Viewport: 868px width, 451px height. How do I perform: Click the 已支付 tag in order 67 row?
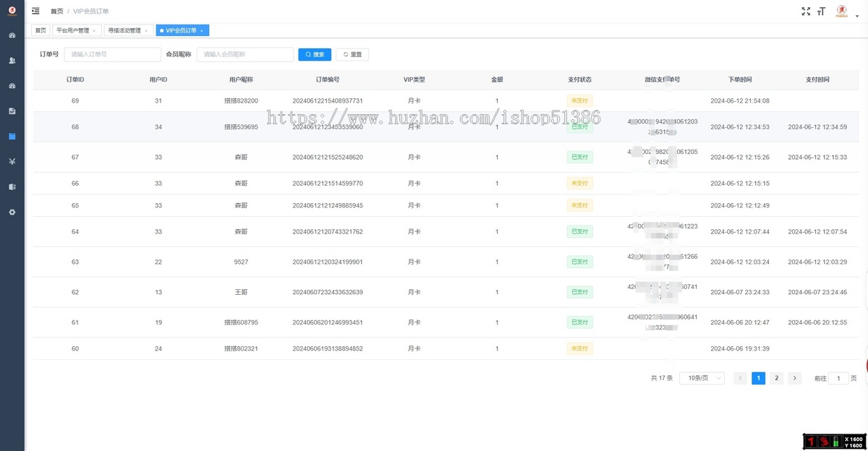tap(579, 157)
